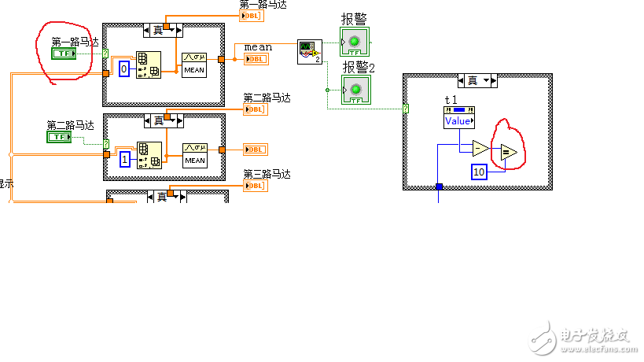Click the numeric constant 1

[125, 159]
